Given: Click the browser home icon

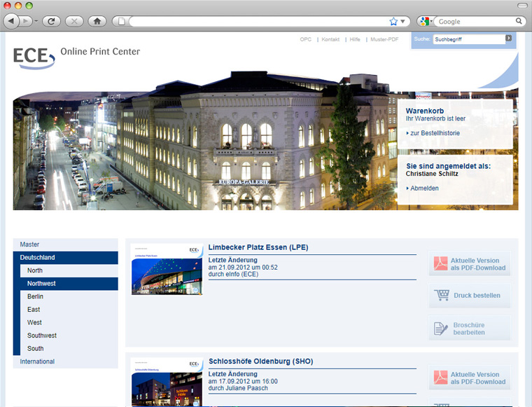Looking at the screenshot, I should [97, 22].
